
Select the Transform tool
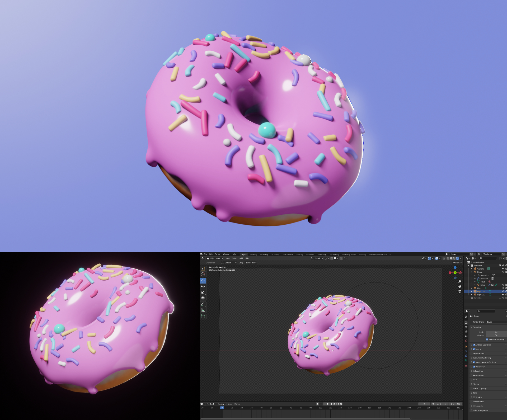point(203,298)
